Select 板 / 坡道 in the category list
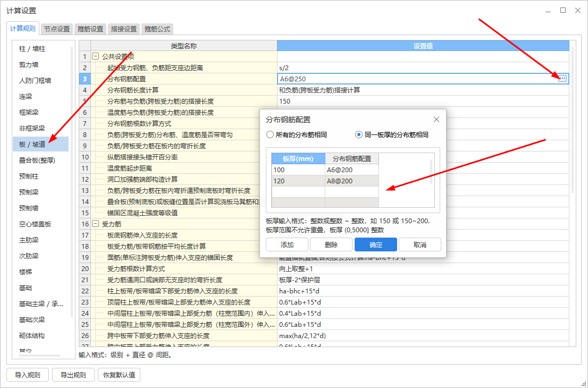The image size is (588, 388). [x=41, y=145]
